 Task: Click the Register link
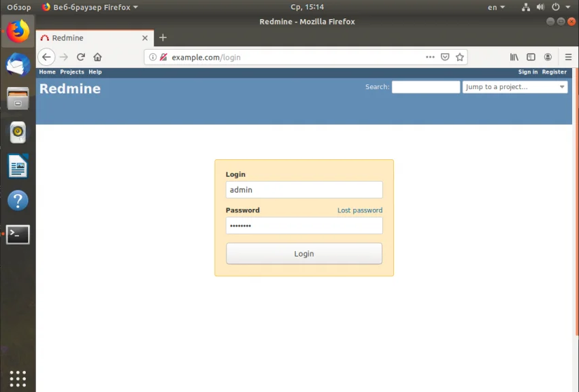pyautogui.click(x=555, y=72)
